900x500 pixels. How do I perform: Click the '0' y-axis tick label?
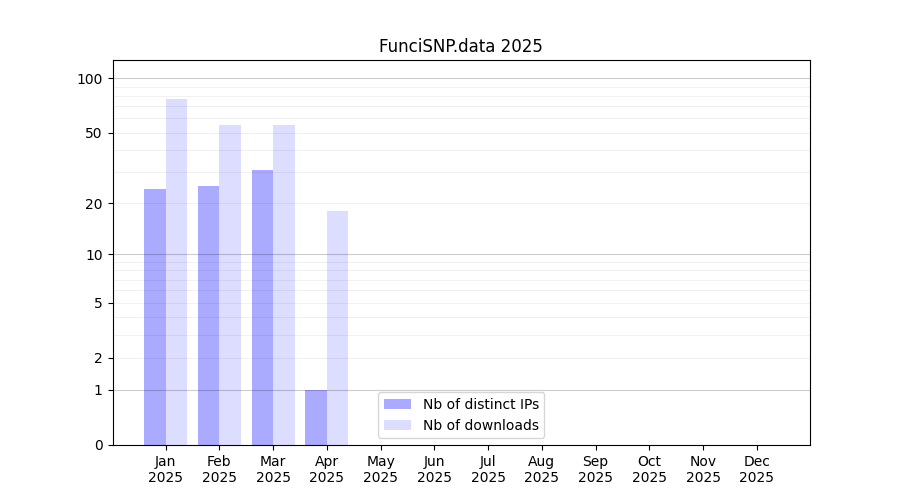click(98, 445)
